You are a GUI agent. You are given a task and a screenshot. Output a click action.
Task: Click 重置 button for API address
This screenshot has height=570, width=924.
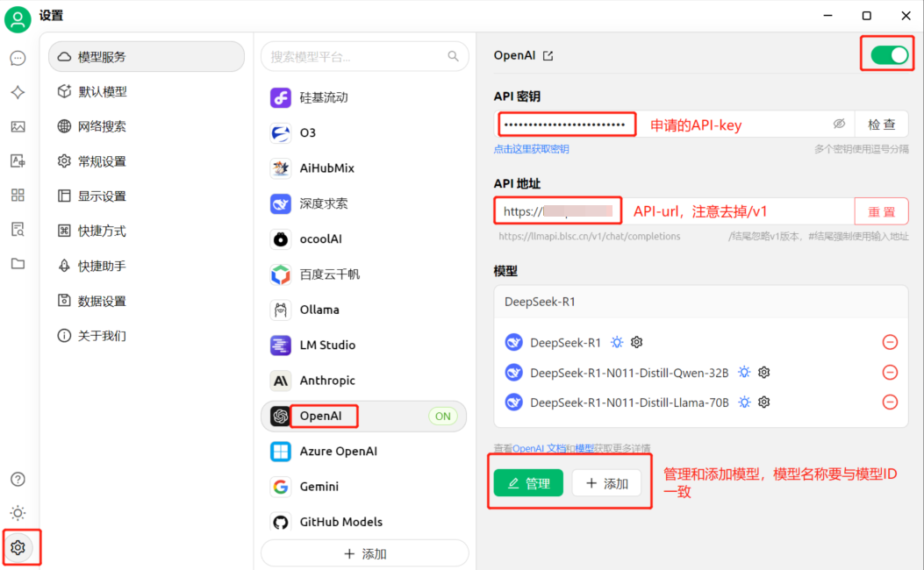click(882, 211)
